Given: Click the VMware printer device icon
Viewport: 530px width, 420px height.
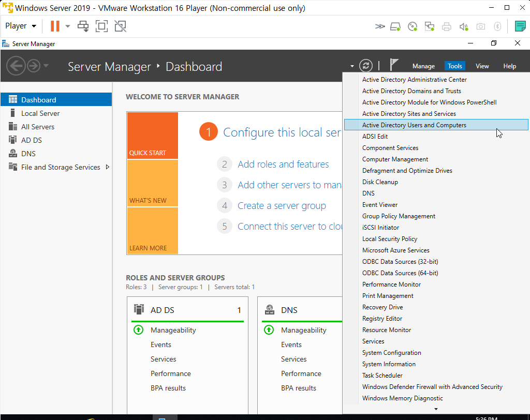Looking at the screenshot, I should (x=447, y=26).
